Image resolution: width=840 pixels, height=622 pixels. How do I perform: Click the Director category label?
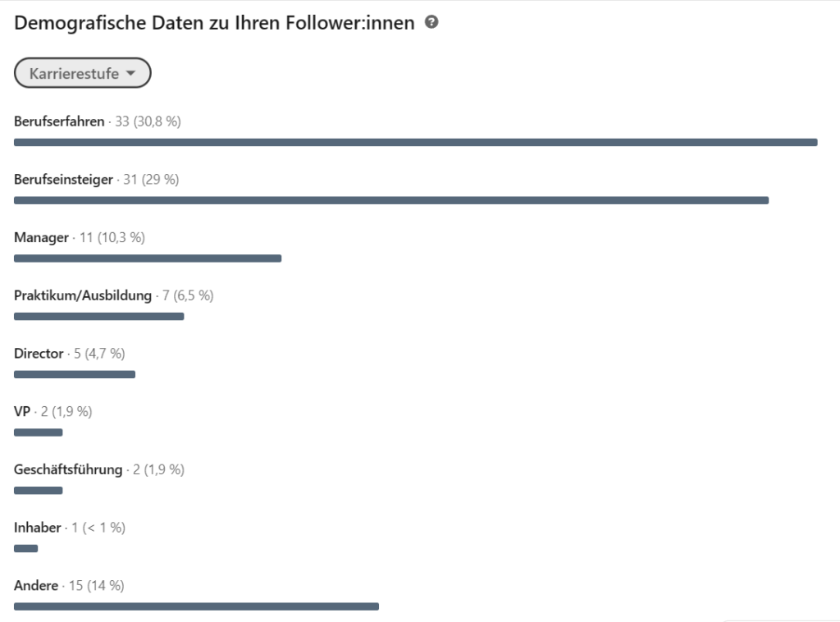click(39, 354)
